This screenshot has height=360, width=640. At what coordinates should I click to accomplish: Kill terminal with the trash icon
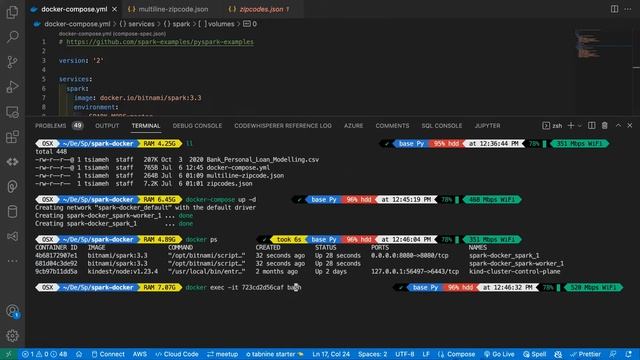click(604, 126)
